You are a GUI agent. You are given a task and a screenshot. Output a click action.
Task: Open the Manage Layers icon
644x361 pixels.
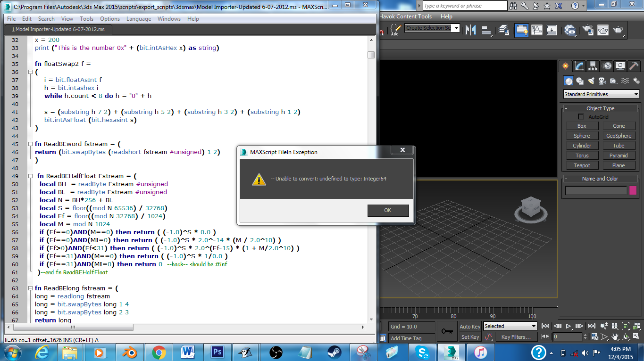[x=504, y=30]
